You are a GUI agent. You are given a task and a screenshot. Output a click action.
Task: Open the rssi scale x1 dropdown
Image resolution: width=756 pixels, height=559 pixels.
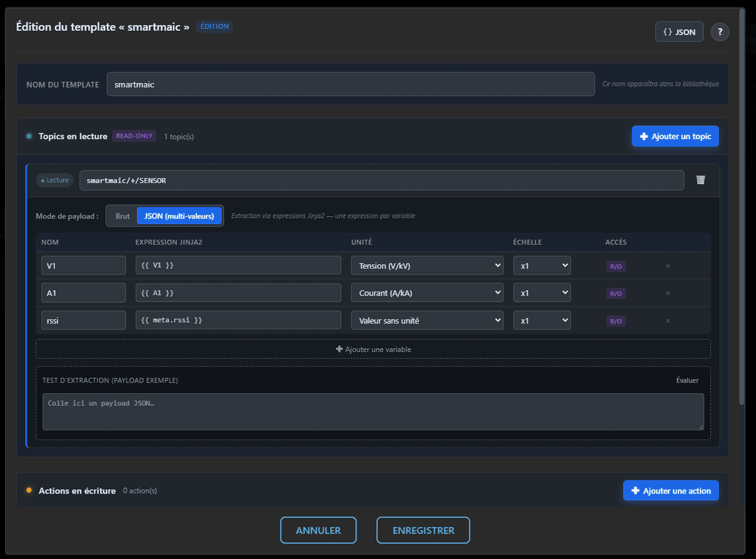(x=542, y=320)
